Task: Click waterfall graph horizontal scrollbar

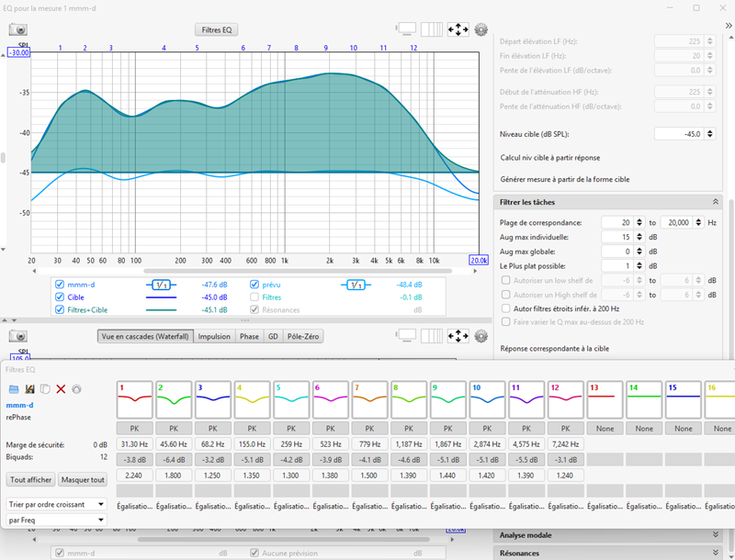Action: (284, 540)
